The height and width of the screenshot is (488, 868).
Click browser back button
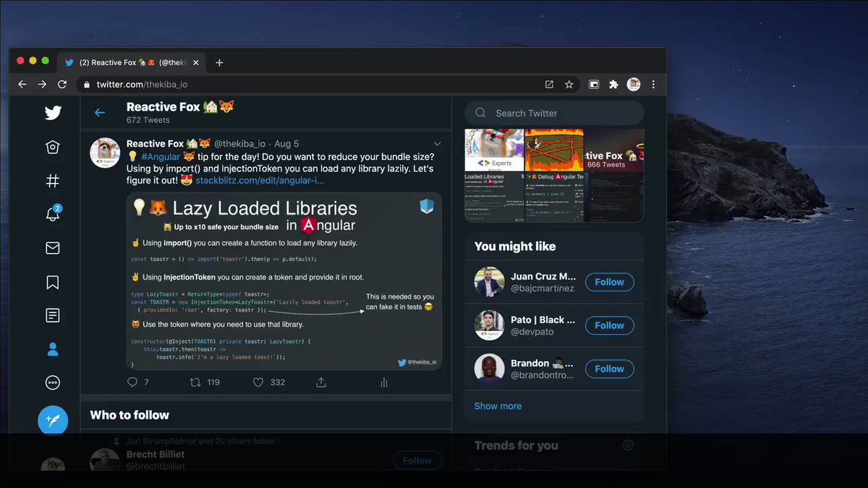[x=22, y=85]
